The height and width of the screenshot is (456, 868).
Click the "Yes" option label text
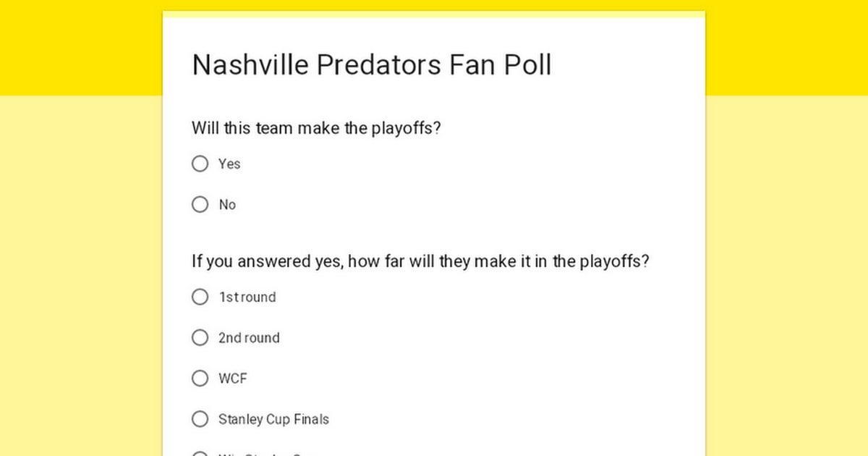click(x=229, y=164)
